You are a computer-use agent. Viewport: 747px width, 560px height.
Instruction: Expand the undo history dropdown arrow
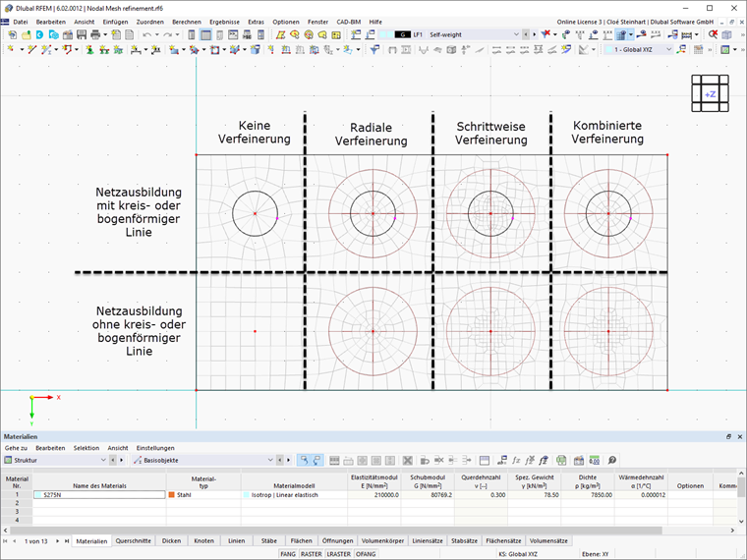pyautogui.click(x=156, y=34)
